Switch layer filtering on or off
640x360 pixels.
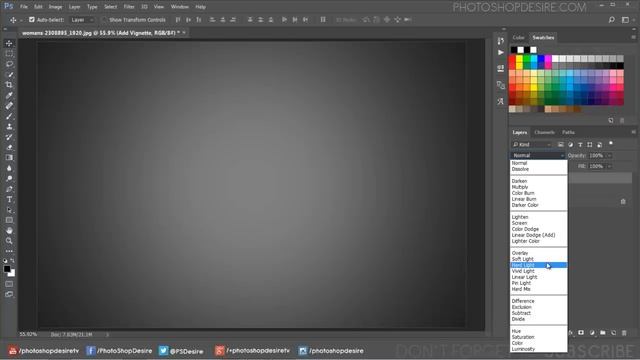pos(611,143)
